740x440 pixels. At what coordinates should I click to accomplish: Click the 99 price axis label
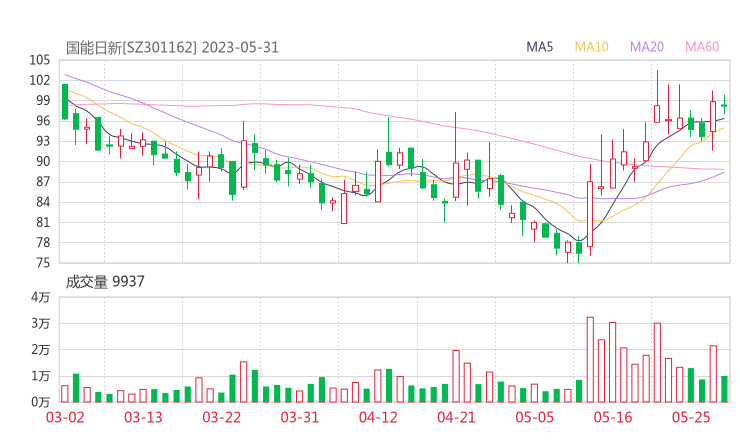pos(43,101)
